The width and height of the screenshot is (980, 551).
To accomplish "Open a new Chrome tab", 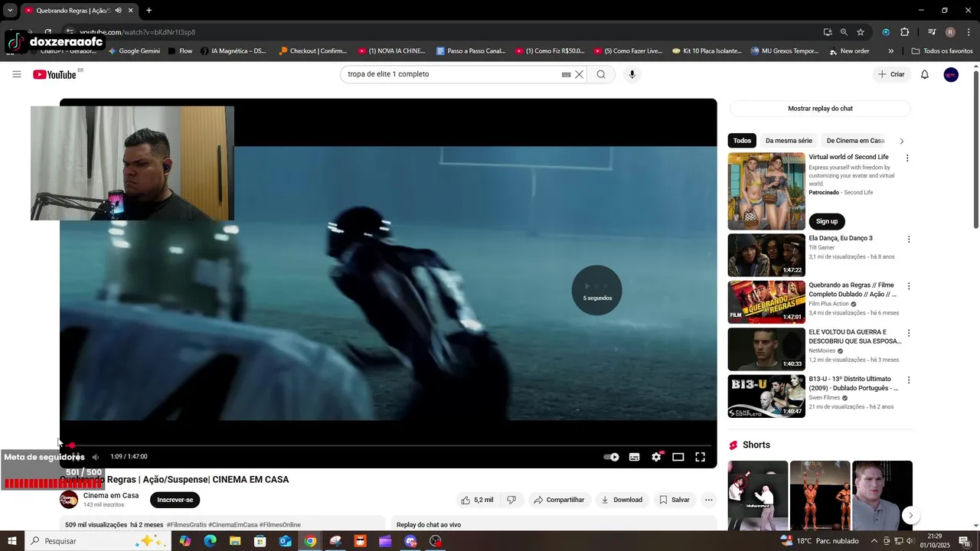I will click(x=149, y=11).
